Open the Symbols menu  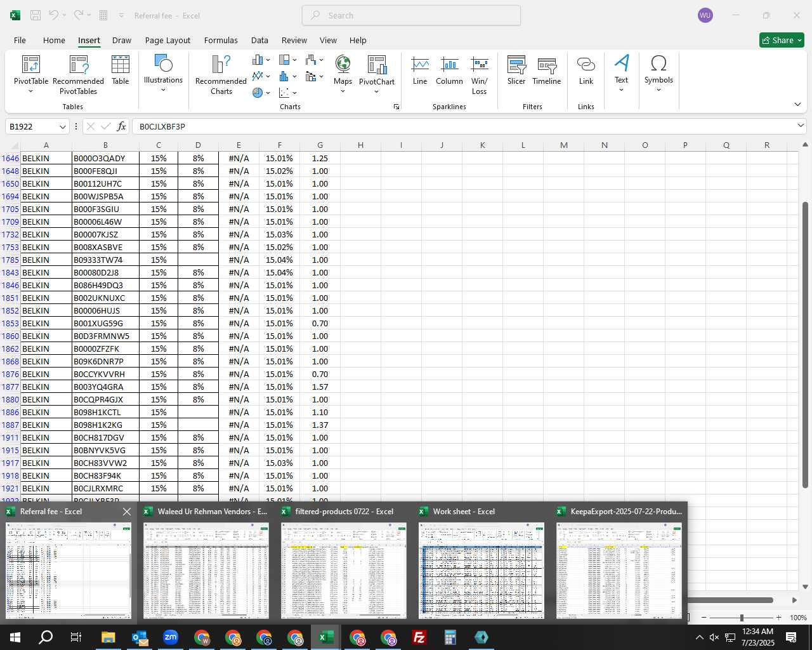click(658, 73)
